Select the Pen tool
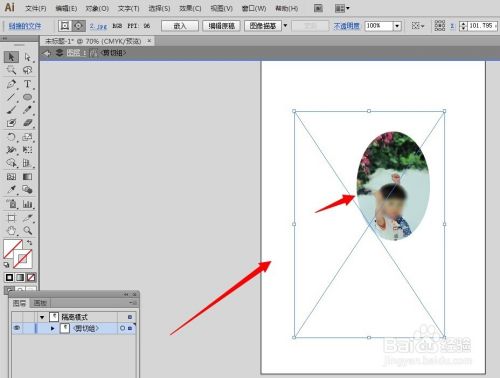 tap(11, 84)
